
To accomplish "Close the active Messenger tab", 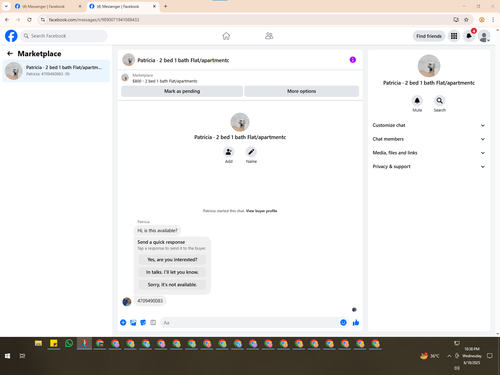I will point(154,6).
